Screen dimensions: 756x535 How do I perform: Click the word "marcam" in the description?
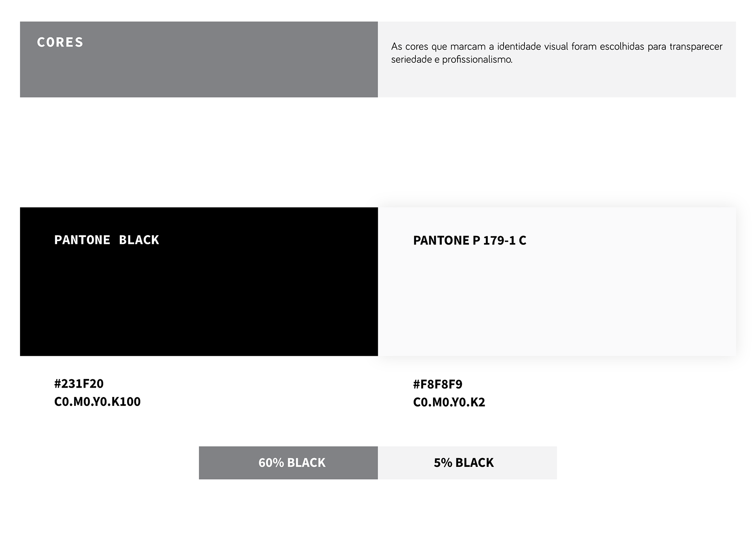tap(468, 46)
